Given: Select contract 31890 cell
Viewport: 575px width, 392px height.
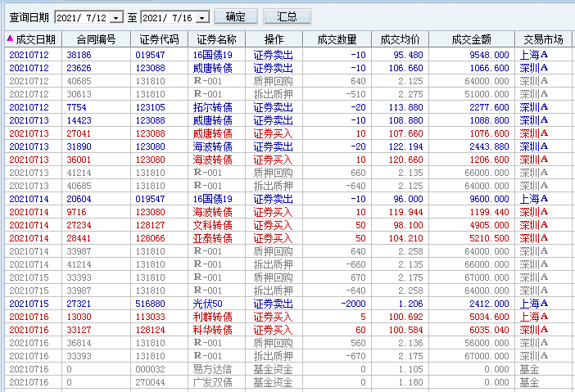Looking at the screenshot, I should [79, 146].
